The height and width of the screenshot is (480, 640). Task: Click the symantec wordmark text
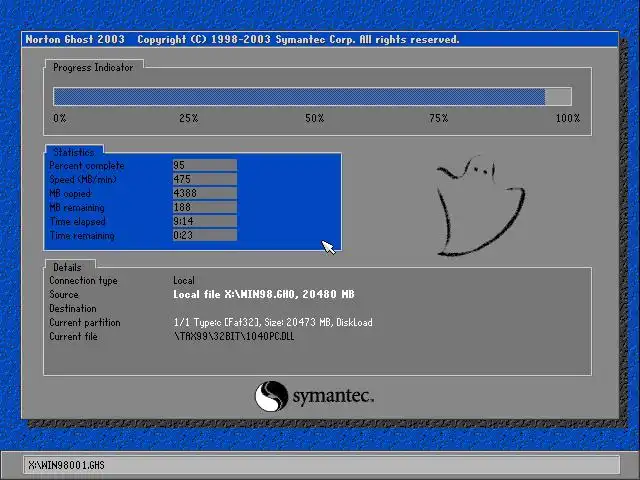333,396
